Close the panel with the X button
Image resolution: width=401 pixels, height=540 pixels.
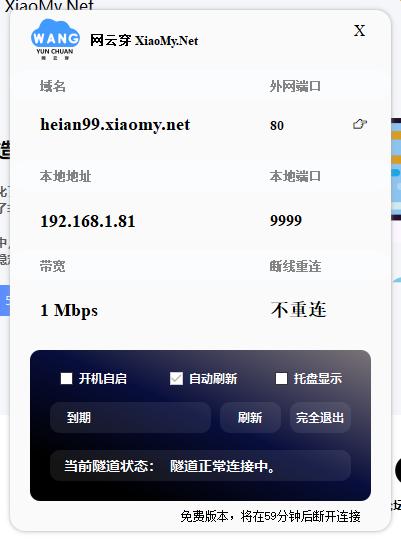pos(359,31)
